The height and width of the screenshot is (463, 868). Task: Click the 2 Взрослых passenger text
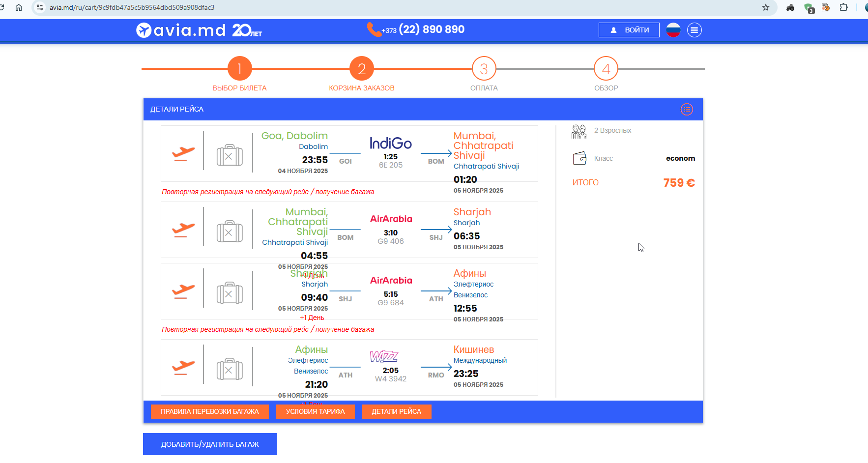coord(612,130)
